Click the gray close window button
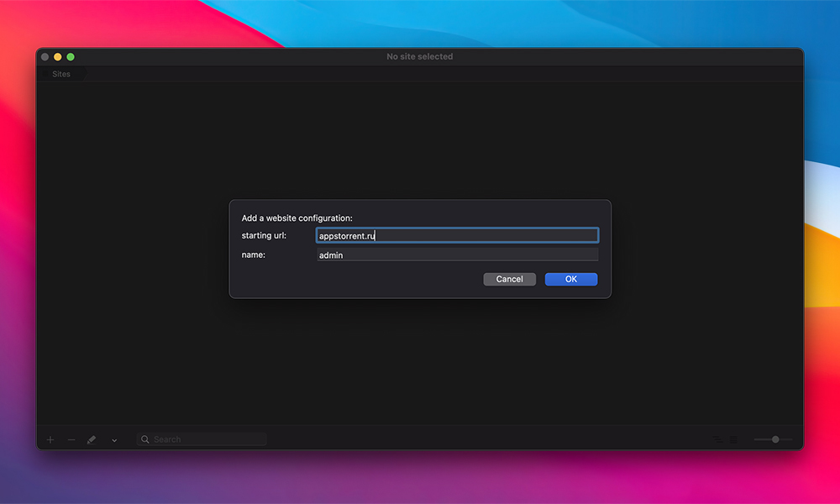Viewport: 840px width, 504px height. (45, 57)
